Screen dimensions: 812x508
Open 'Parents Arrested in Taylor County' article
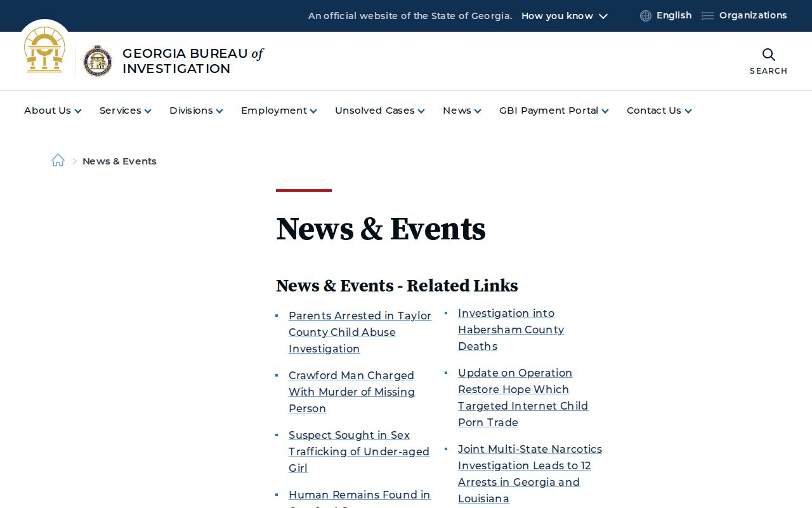pos(360,332)
